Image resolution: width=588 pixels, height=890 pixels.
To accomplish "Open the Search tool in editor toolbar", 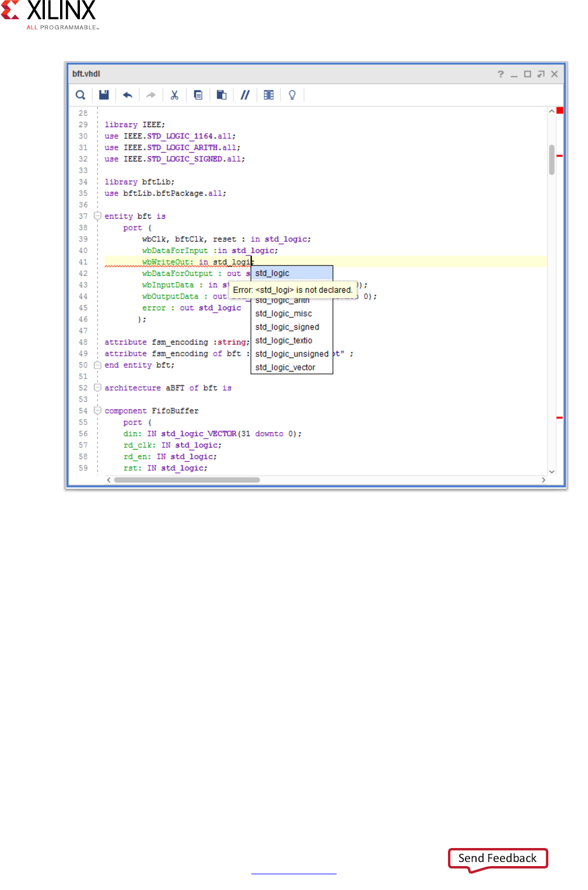I will click(80, 95).
